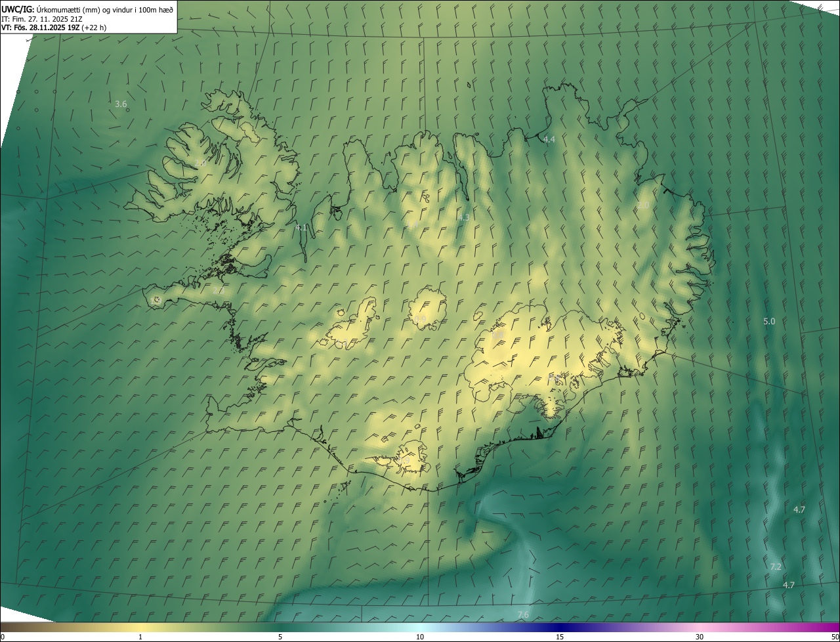
Task: Click the 10 tick label of the color scale
Action: (420, 637)
